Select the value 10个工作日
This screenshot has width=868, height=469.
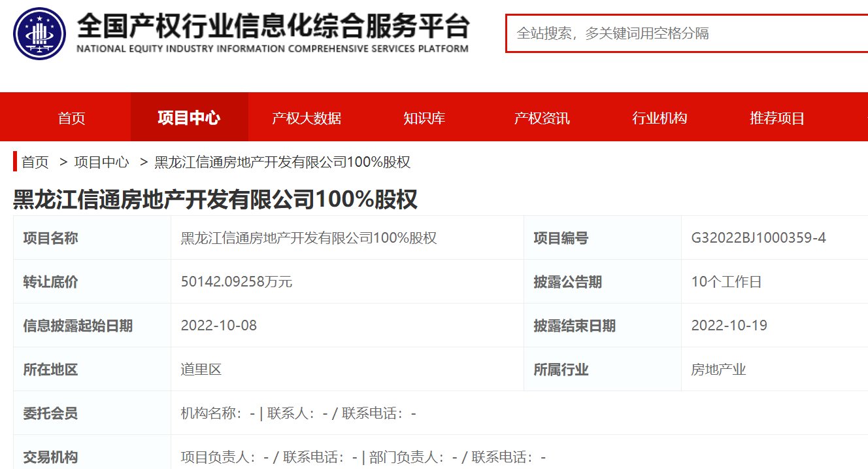[726, 282]
